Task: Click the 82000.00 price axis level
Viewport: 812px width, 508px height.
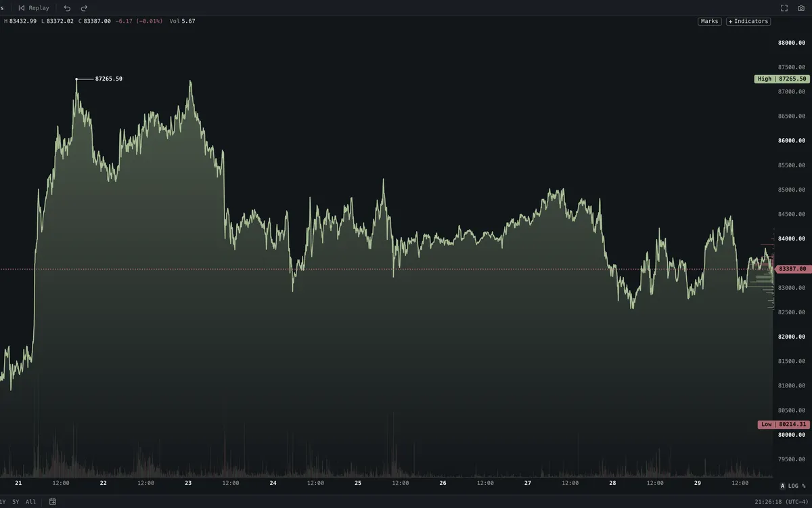Action: [x=792, y=337]
